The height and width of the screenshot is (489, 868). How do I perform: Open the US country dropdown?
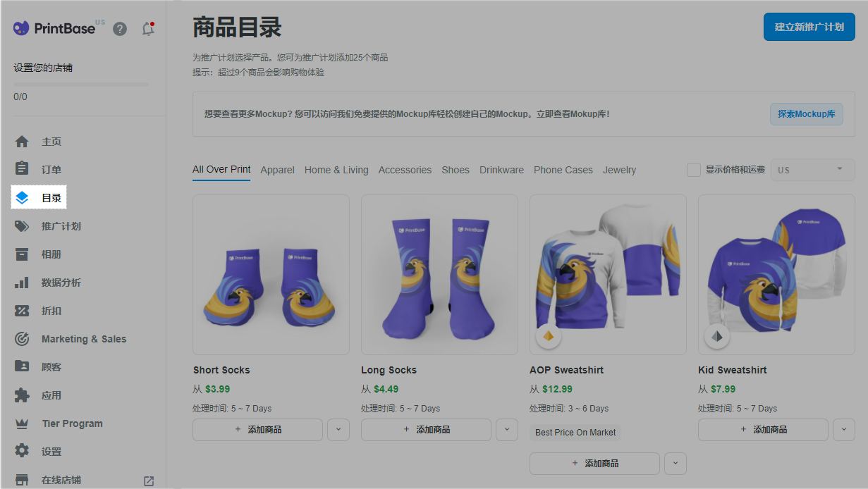point(812,170)
